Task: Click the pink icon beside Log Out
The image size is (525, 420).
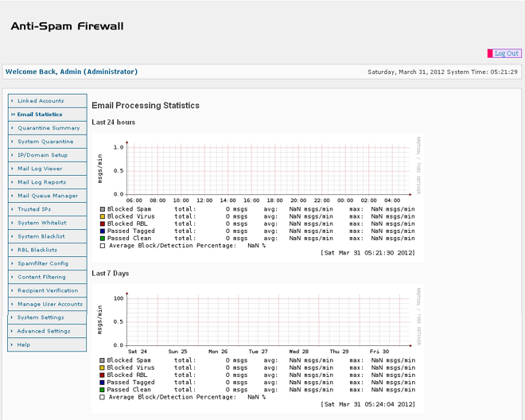Action: click(490, 53)
